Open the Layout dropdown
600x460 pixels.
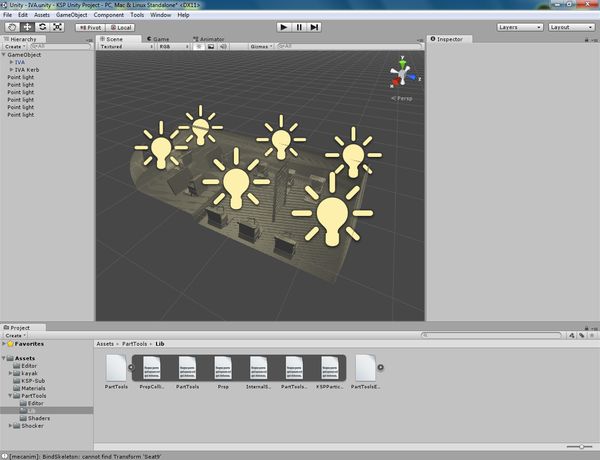pos(572,27)
